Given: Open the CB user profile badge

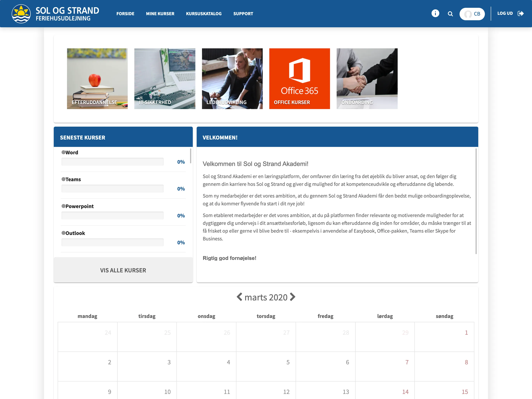Looking at the screenshot, I should pos(472,14).
